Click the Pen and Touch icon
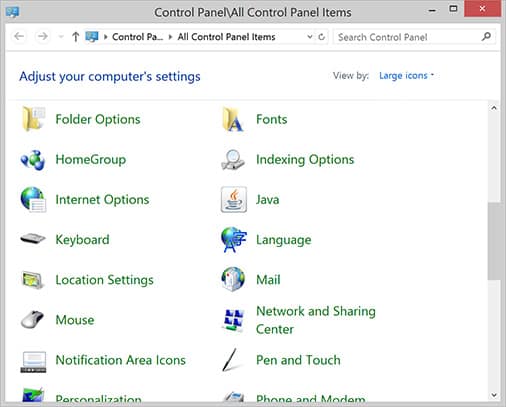 tap(230, 360)
